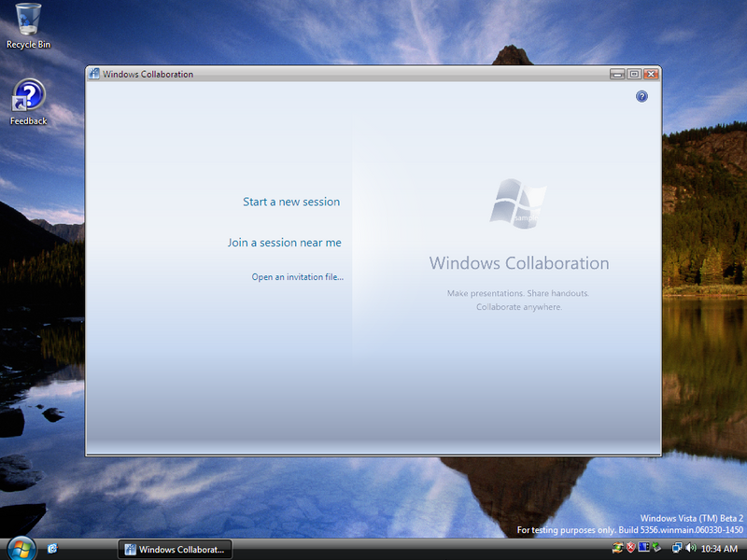
Task: Maximize the Windows Collaboration window
Action: click(x=633, y=74)
